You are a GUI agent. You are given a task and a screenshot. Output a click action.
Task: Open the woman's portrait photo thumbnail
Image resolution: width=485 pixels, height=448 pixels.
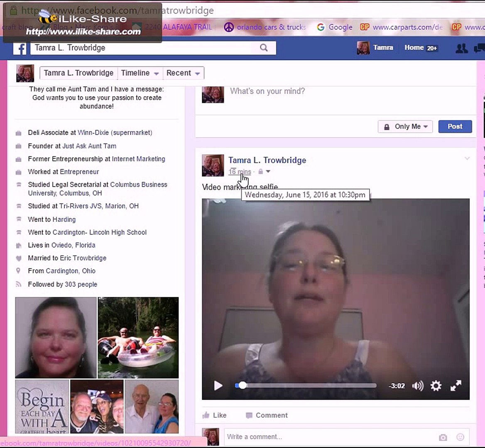[56, 338]
